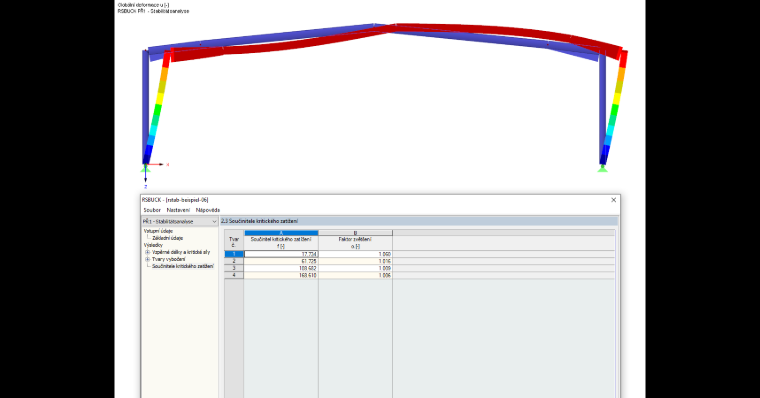Select row header for mode shape 4
Viewport: 760px width, 398px height.
(234, 275)
